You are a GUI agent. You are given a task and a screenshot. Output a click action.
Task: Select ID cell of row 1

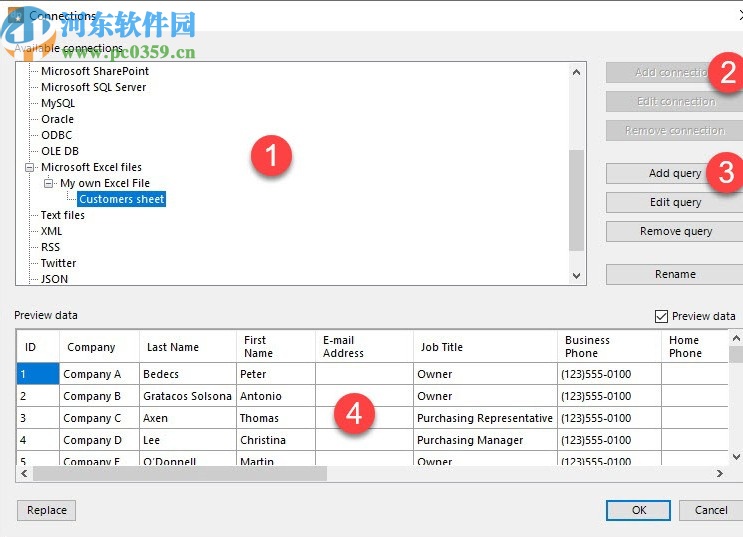(38, 374)
